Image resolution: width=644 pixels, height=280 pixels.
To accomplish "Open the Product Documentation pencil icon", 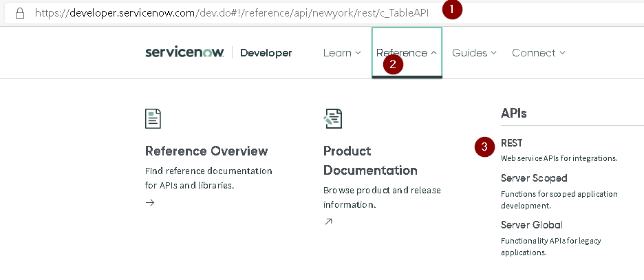I will click(x=333, y=118).
